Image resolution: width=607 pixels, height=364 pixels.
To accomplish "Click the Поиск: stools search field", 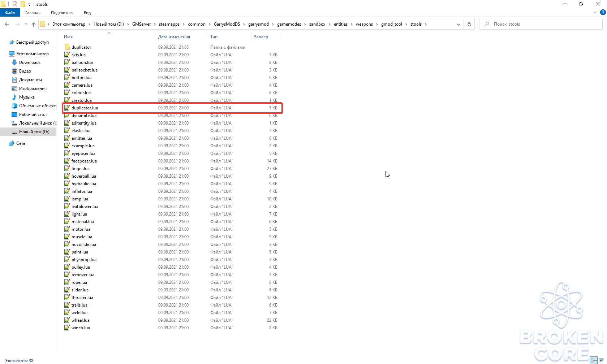I will [541, 24].
